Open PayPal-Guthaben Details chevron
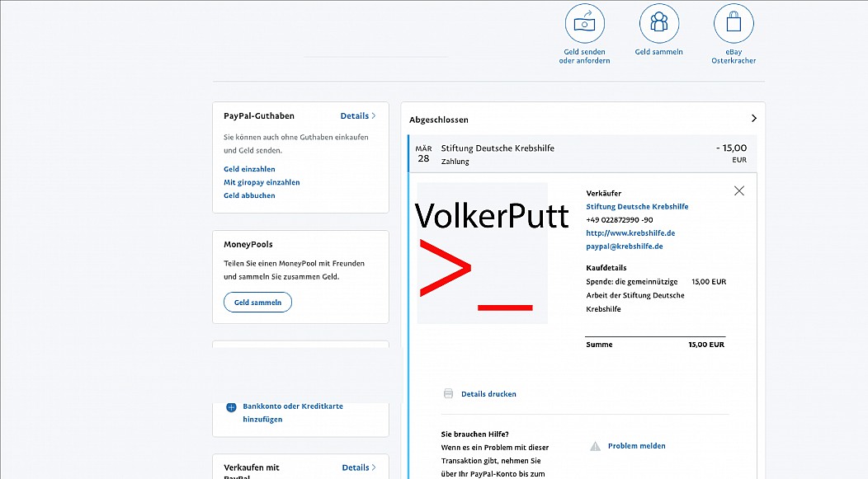The height and width of the screenshot is (479, 868). tap(374, 115)
